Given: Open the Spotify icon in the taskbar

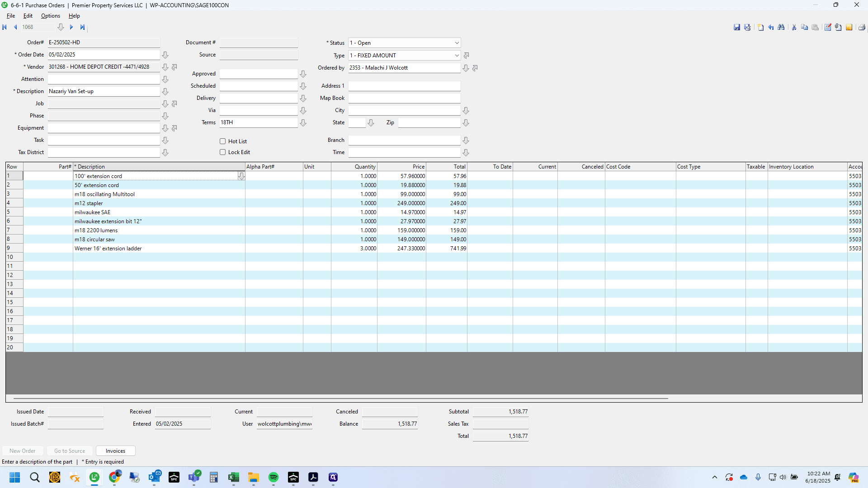Looking at the screenshot, I should (274, 478).
